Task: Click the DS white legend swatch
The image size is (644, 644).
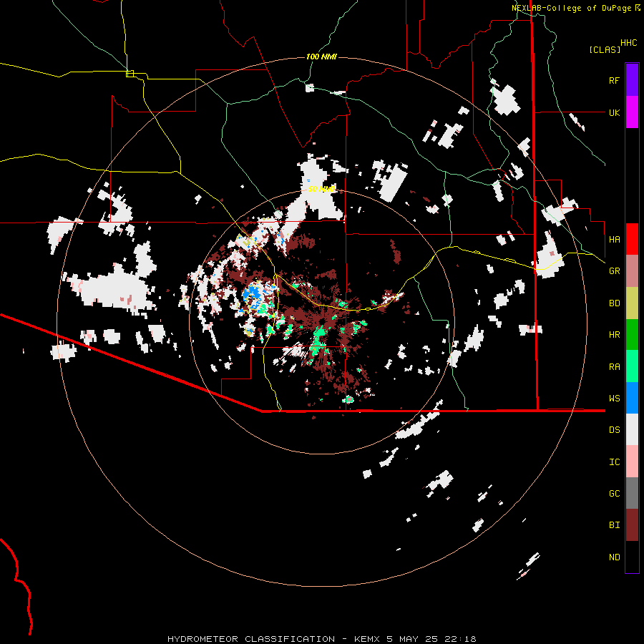Action: [x=632, y=429]
